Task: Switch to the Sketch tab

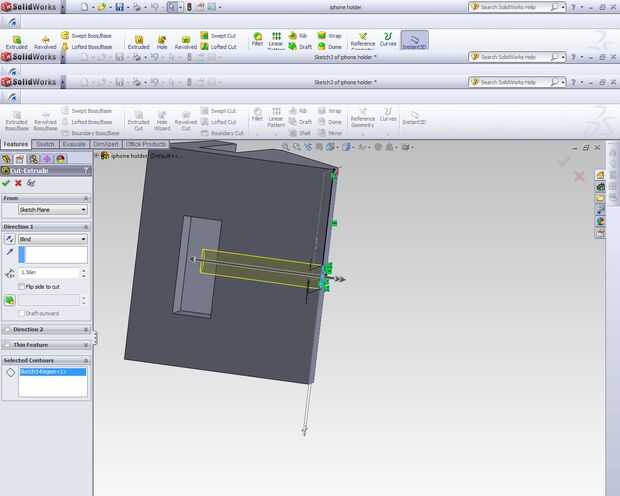Action: (x=45, y=144)
